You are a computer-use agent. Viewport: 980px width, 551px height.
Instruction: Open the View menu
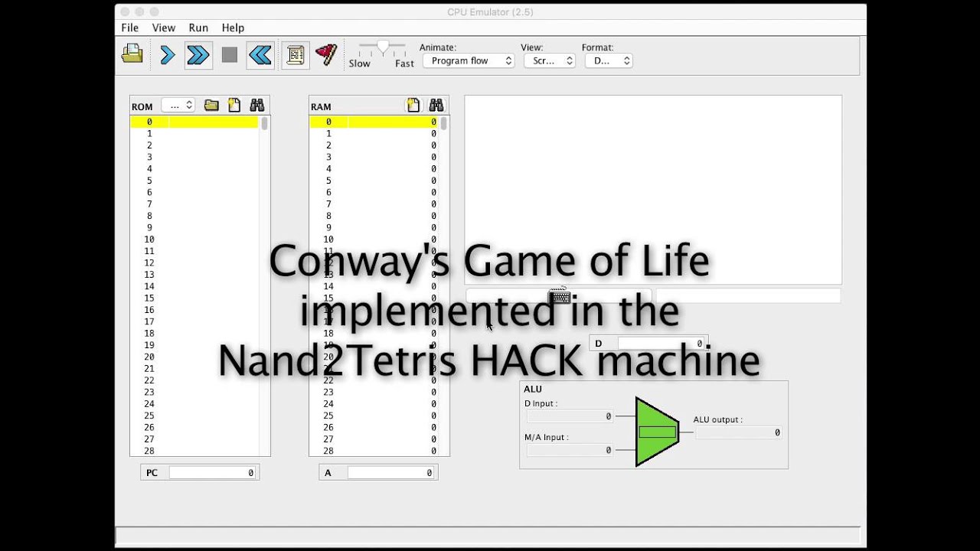(164, 28)
